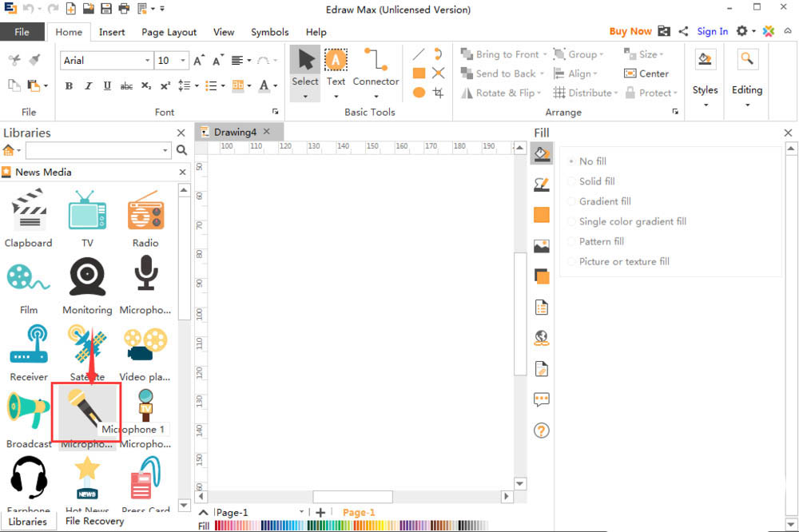Click the Help question mark sidebar icon
Image resolution: width=799 pixels, height=532 pixels.
[x=542, y=431]
